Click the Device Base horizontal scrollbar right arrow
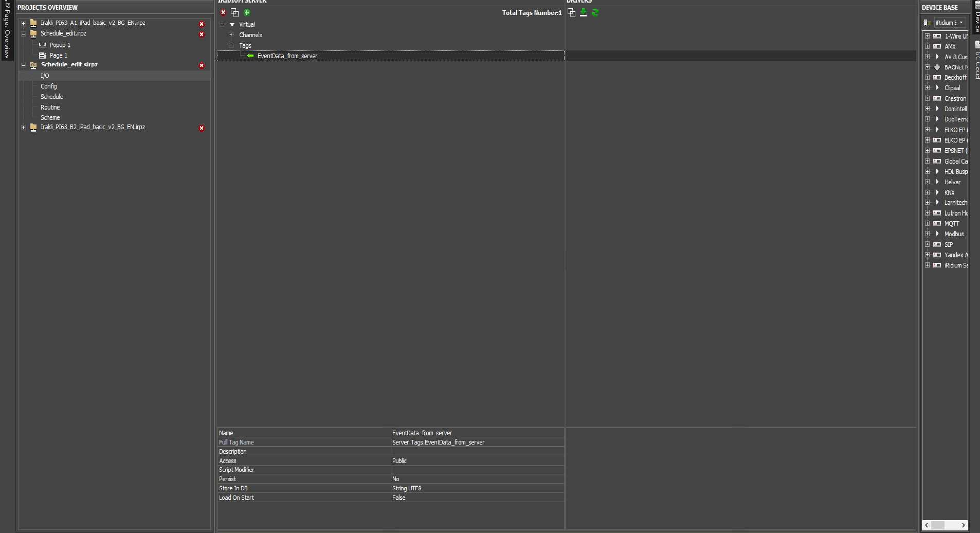This screenshot has height=533, width=980. tap(963, 525)
